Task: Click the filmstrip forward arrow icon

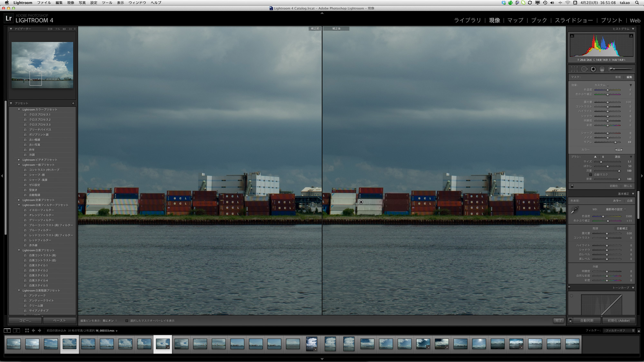Action: pos(40,330)
